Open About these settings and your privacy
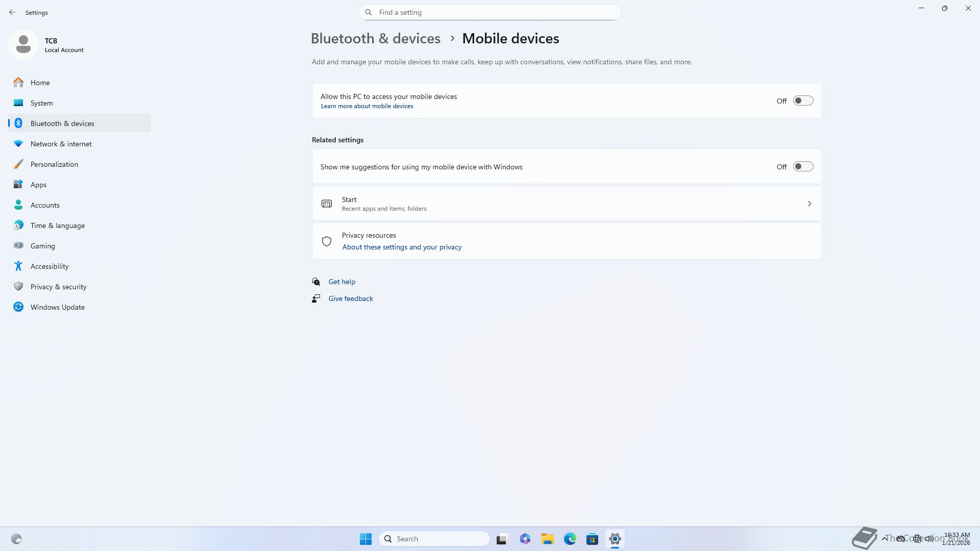This screenshot has width=980, height=551. pos(402,247)
